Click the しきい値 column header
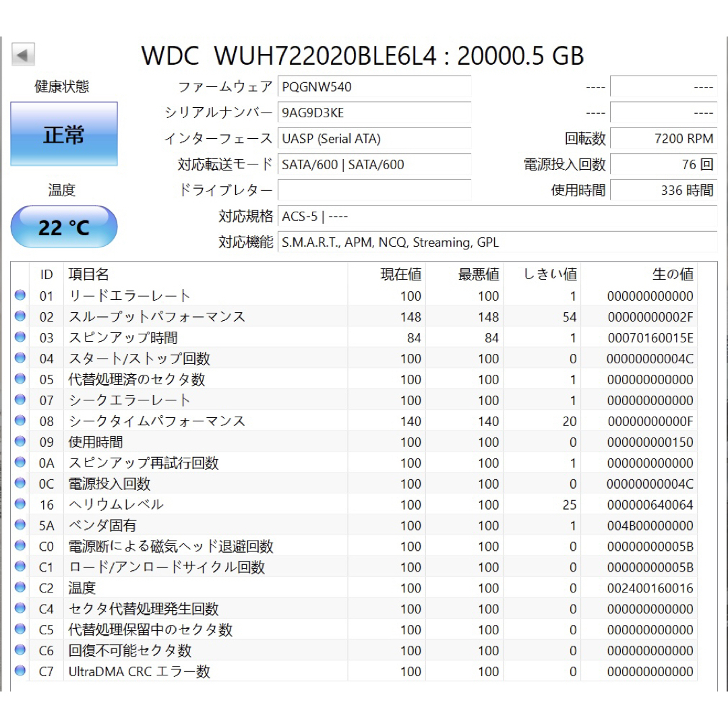Viewport: 728px width, 728px height. [x=542, y=274]
